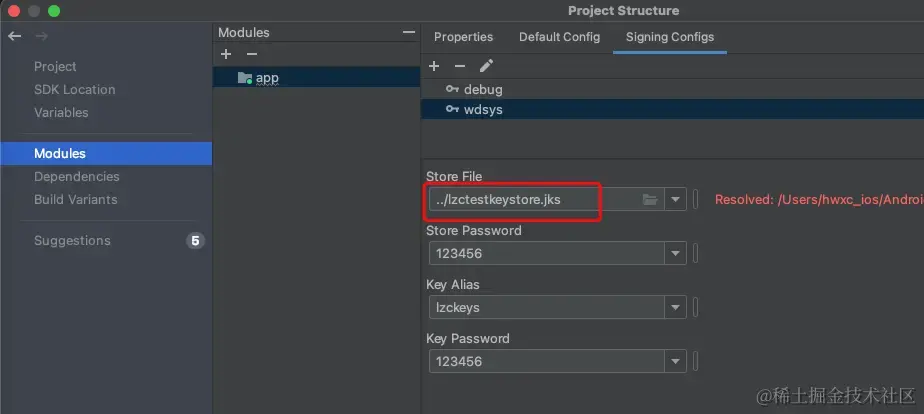Select the Signing Configs tab
This screenshot has height=414, width=924.
point(670,37)
